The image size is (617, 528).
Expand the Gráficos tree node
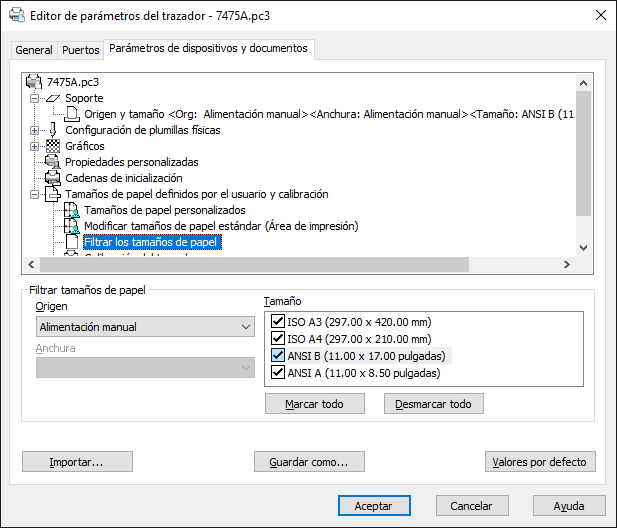point(35,146)
